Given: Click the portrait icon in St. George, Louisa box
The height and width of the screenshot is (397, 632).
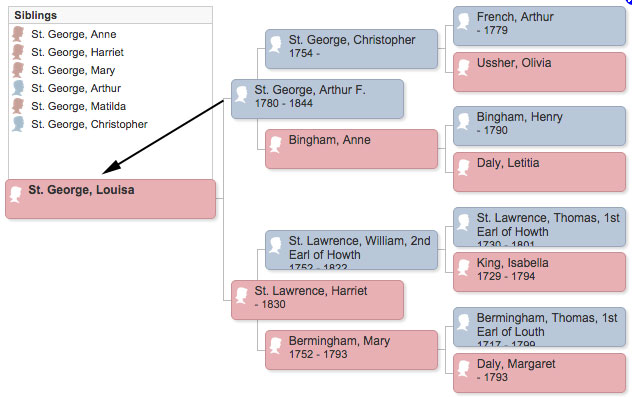Looking at the screenshot, I should pos(16,194).
